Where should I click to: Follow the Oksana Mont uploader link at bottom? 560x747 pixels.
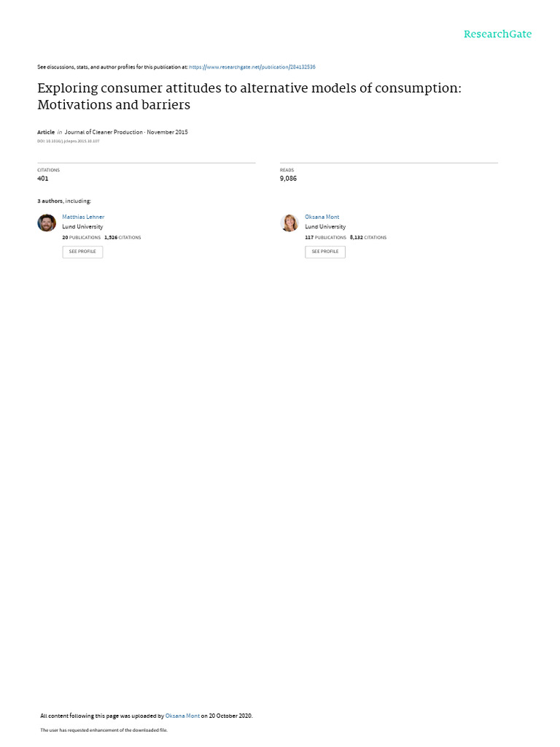(182, 716)
